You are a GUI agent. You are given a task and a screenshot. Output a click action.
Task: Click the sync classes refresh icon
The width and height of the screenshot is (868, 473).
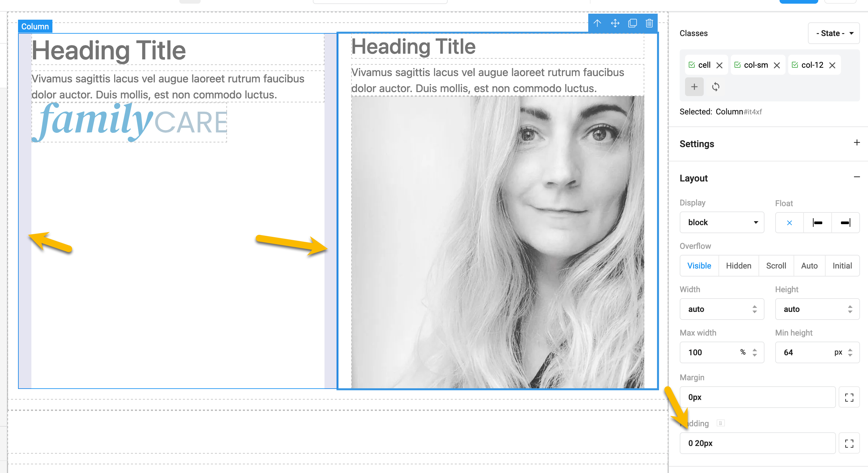(715, 87)
